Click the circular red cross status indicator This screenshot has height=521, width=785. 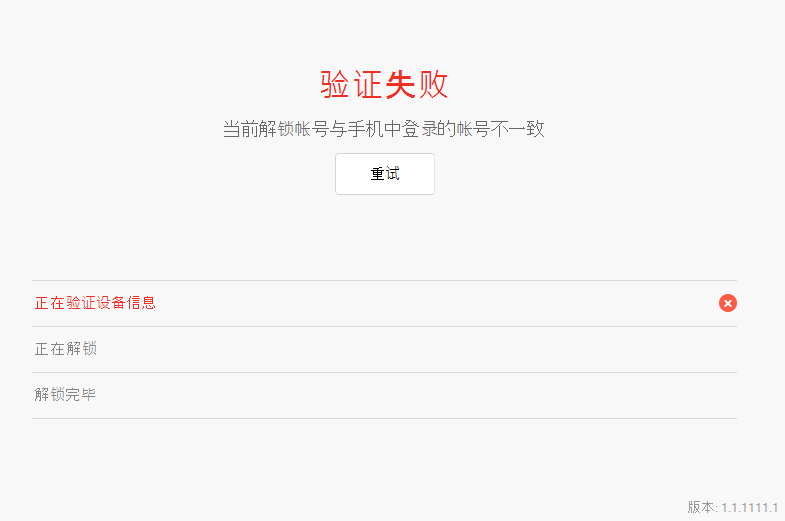coord(727,303)
